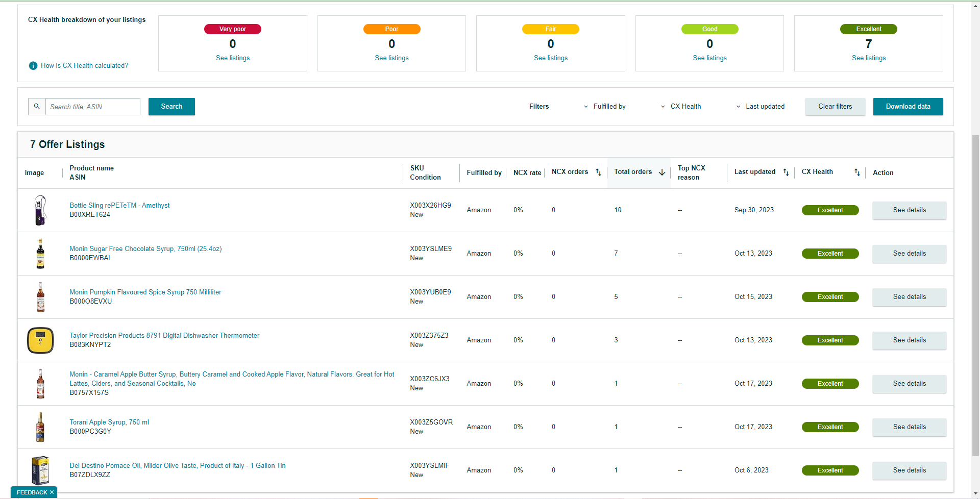This screenshot has height=499, width=980.
Task: Click the info icon beside CX Health calculated
Action: (33, 66)
